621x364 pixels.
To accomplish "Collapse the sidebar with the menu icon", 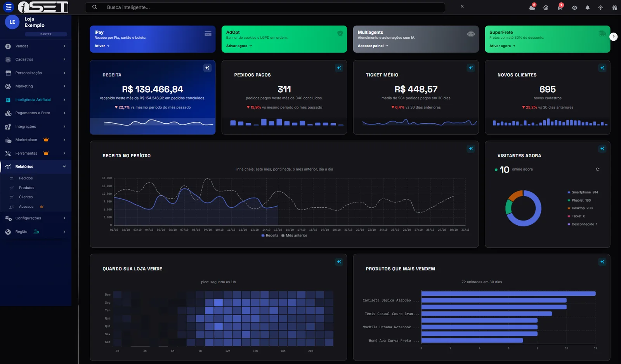I will coord(9,7).
